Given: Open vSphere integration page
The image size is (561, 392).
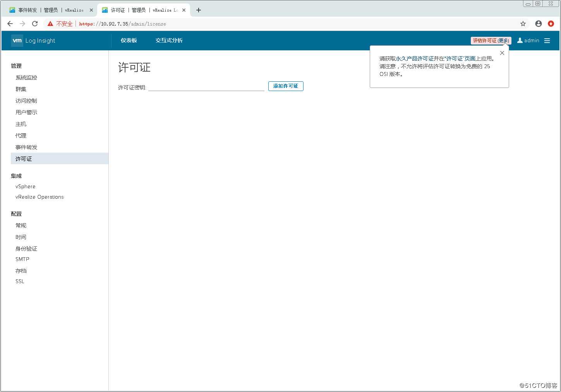Looking at the screenshot, I should tap(26, 186).
